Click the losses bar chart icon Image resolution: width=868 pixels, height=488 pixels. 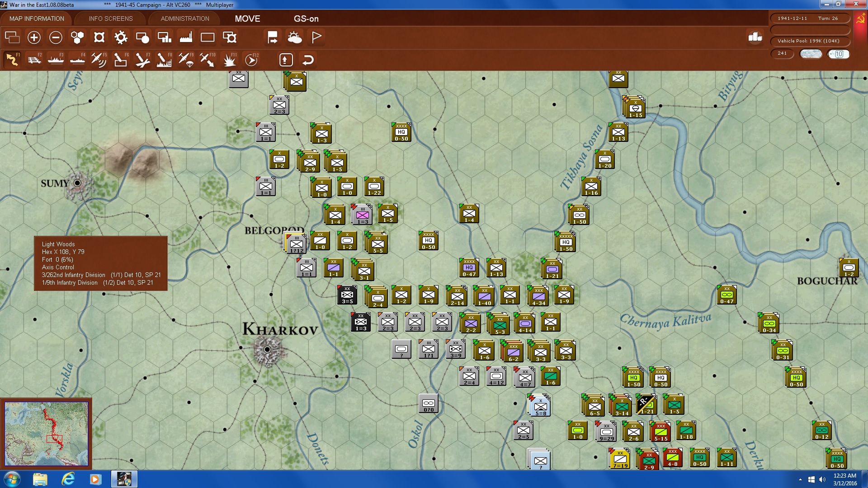pos(755,37)
